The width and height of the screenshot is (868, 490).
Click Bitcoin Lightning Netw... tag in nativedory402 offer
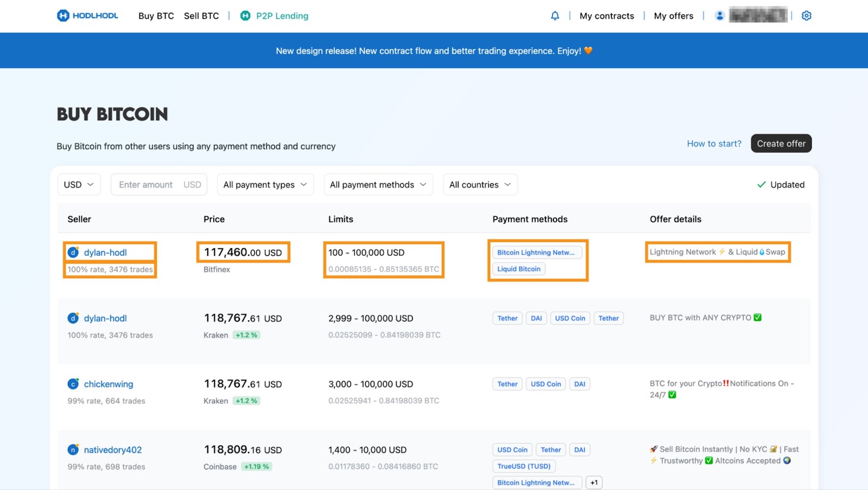[x=537, y=482]
